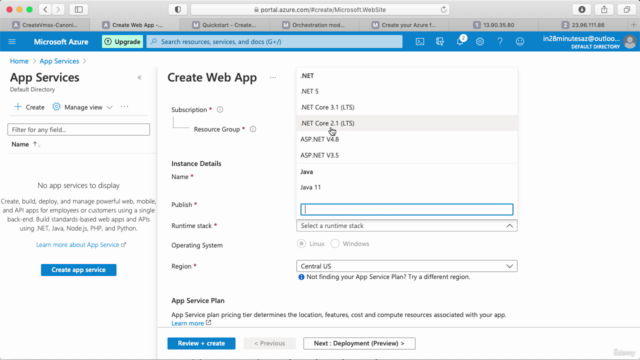
Task: Switch to the Quickstart - Create... tab
Action: [x=225, y=25]
